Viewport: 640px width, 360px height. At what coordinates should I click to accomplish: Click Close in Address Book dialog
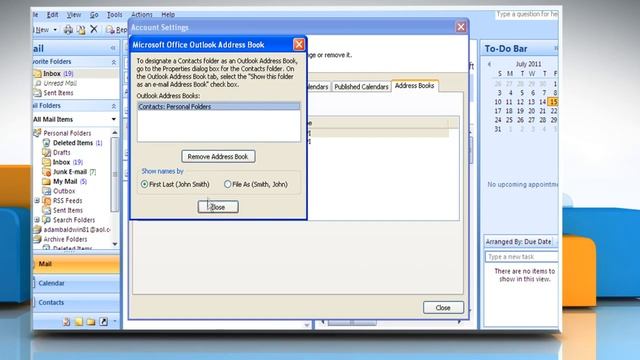tap(218, 207)
